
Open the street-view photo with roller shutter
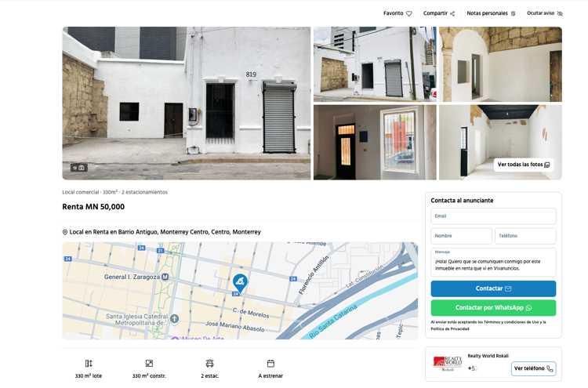[375, 64]
